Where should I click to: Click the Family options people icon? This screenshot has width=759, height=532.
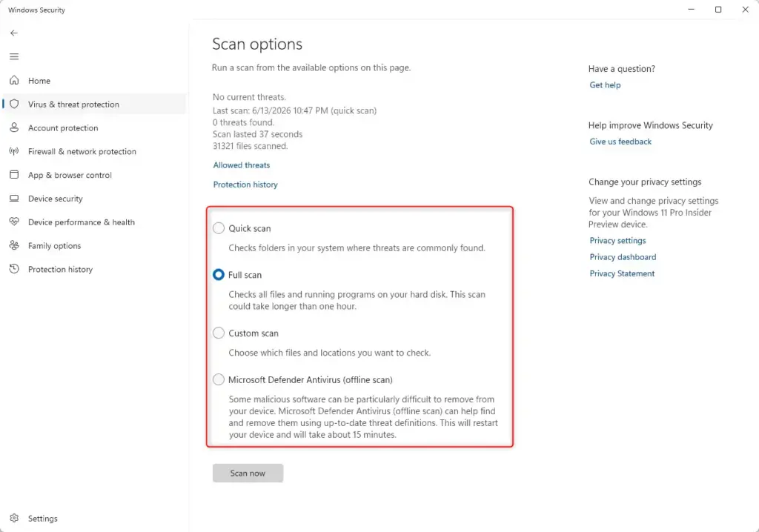(x=15, y=245)
